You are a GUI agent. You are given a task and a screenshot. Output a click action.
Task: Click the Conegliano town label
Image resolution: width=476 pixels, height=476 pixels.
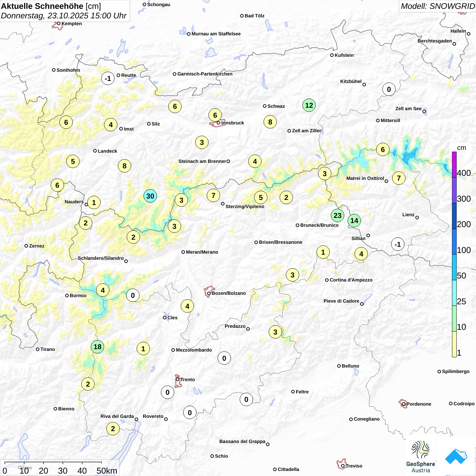click(367, 419)
